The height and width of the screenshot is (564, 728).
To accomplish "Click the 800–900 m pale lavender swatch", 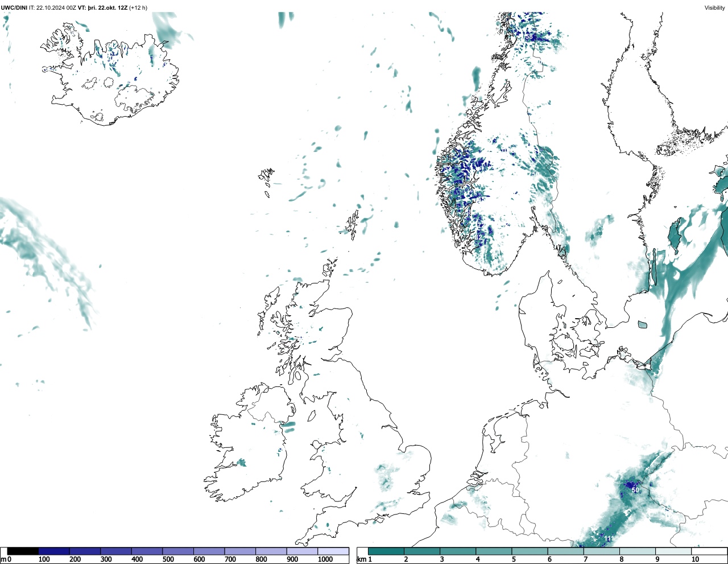I will click(271, 551).
